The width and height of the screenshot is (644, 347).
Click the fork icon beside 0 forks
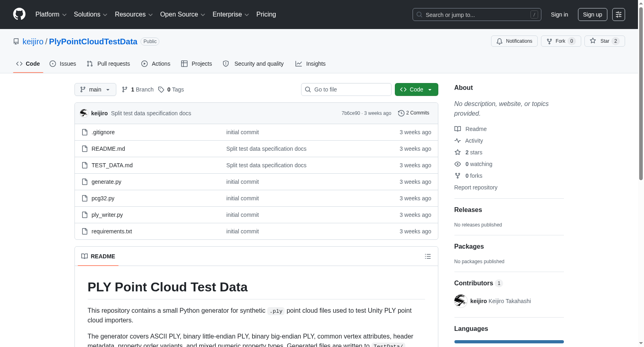coord(458,176)
